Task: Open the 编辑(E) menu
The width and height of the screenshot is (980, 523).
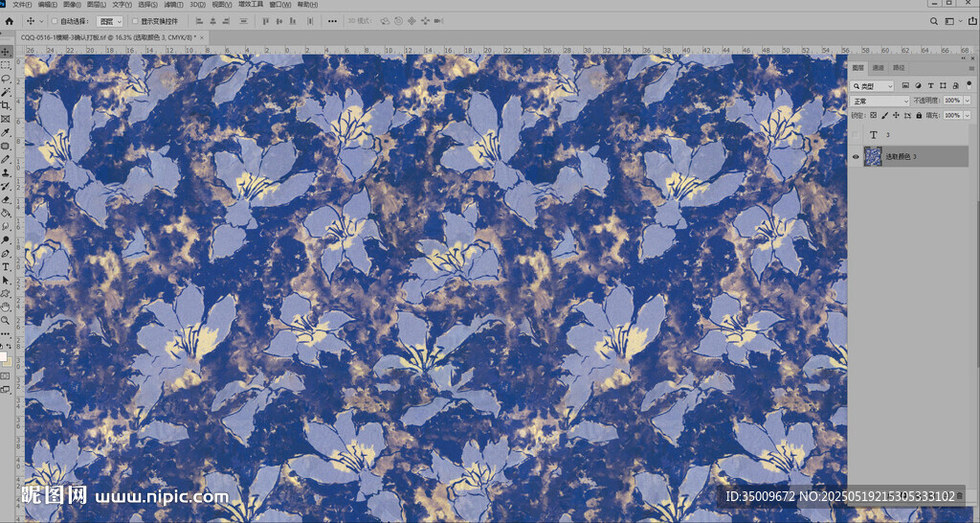Action: (48, 5)
